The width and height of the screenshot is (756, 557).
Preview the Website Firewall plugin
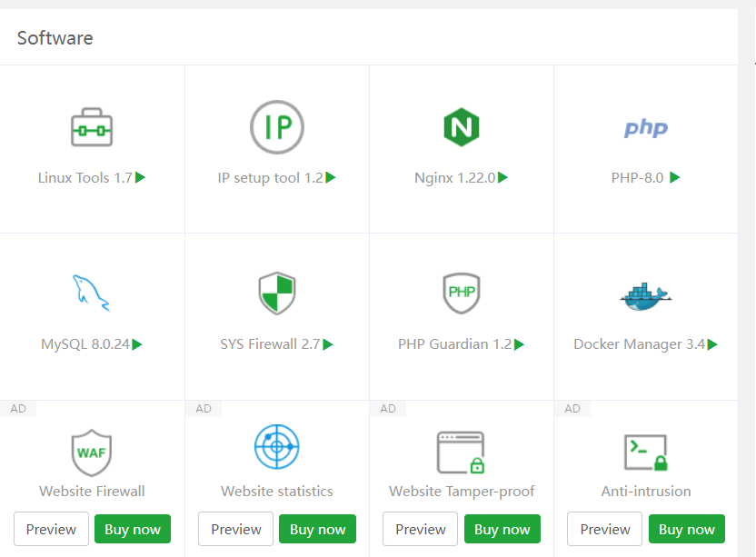tap(51, 529)
